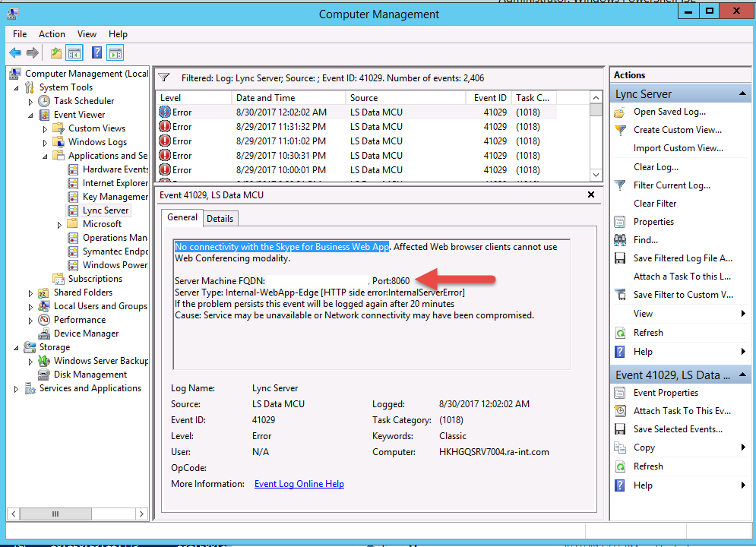Select the Subscriptions tree item
756x547 pixels.
click(x=95, y=279)
